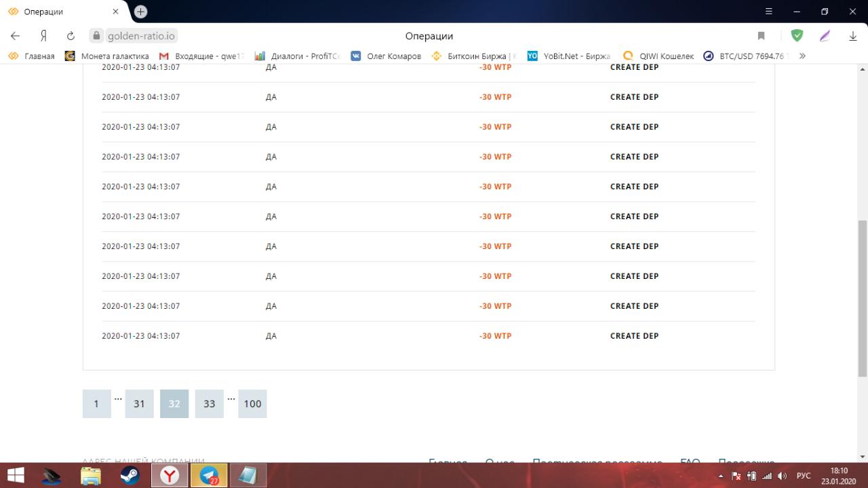Image resolution: width=868 pixels, height=488 pixels.
Task: Go to page 33 of operations
Action: point(210,404)
